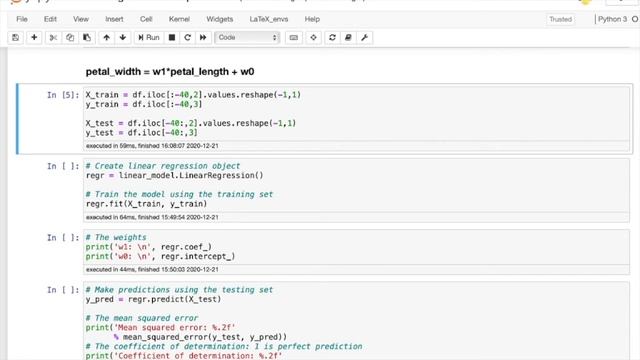The height and width of the screenshot is (360, 640).
Task: Restart kernel and rerun all icon
Action: click(x=203, y=38)
